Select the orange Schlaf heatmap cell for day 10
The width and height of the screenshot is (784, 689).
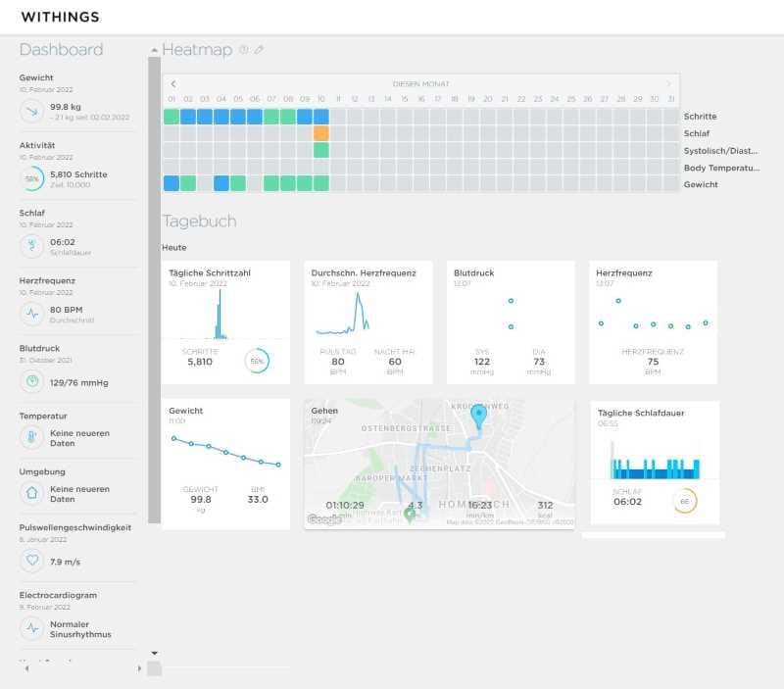coord(321,133)
